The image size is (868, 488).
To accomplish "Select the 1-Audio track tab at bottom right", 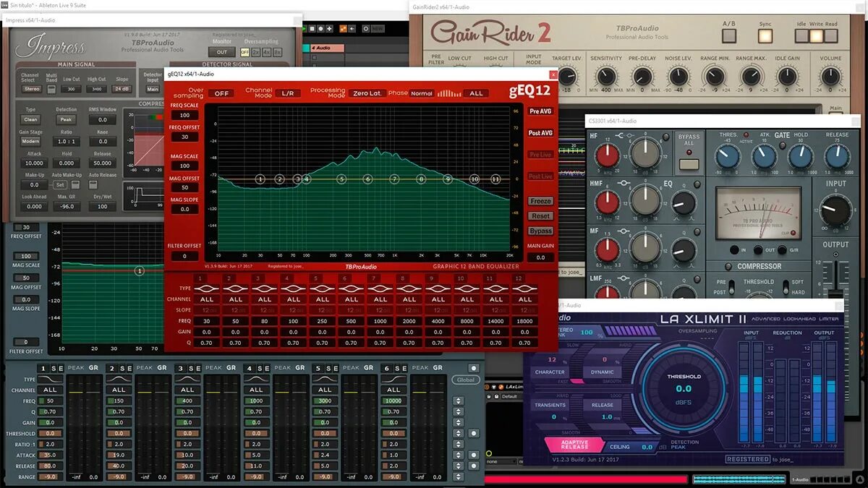I will (x=800, y=479).
